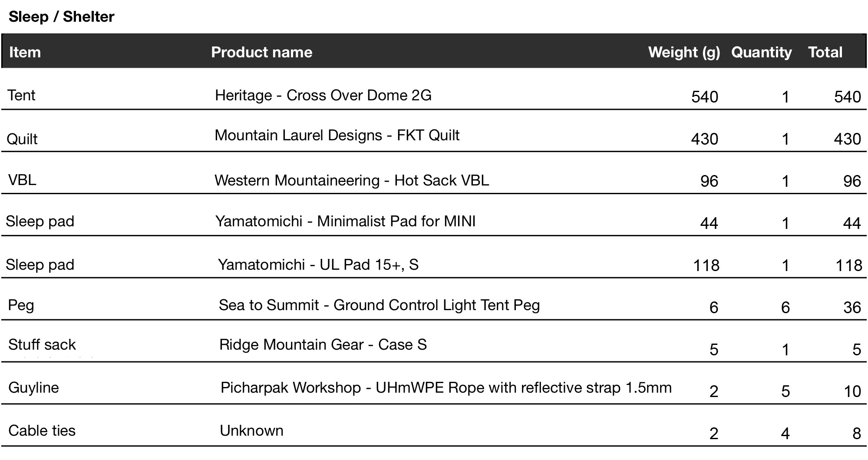The image size is (868, 460).
Task: Select the Quilt item cell
Action: pyautogui.click(x=22, y=139)
